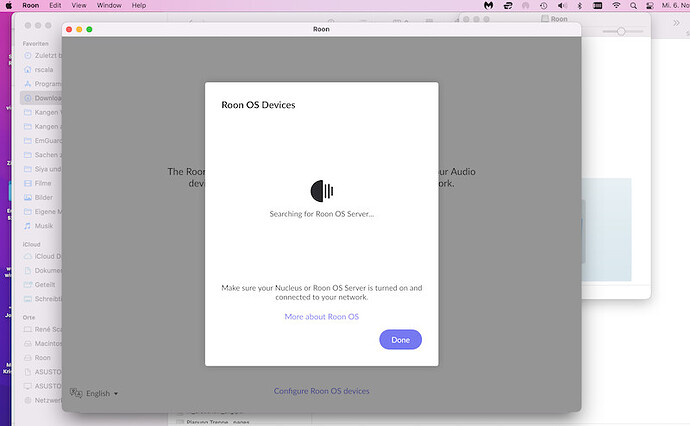The image size is (690, 426).
Task: Click the Searching for Roon OS Server text
Action: pyautogui.click(x=322, y=214)
